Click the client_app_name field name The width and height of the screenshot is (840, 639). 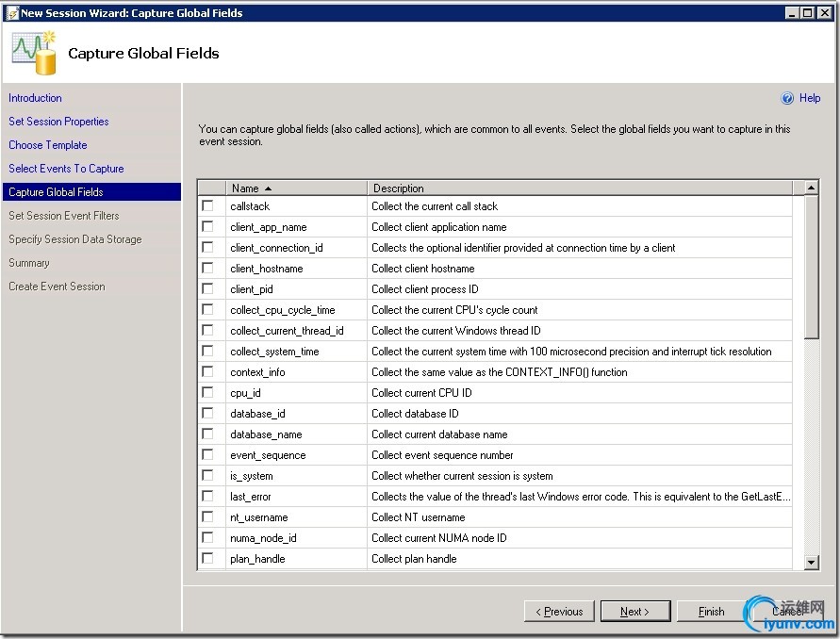(x=269, y=227)
